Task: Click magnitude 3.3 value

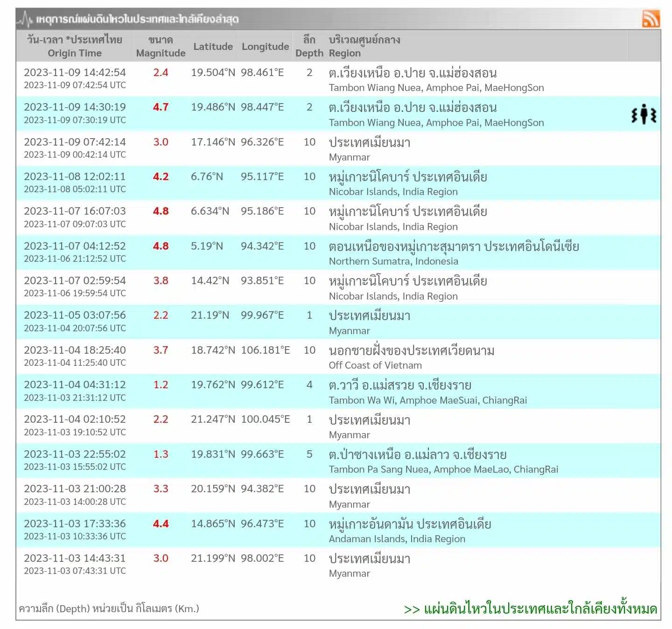Action: 161,489
